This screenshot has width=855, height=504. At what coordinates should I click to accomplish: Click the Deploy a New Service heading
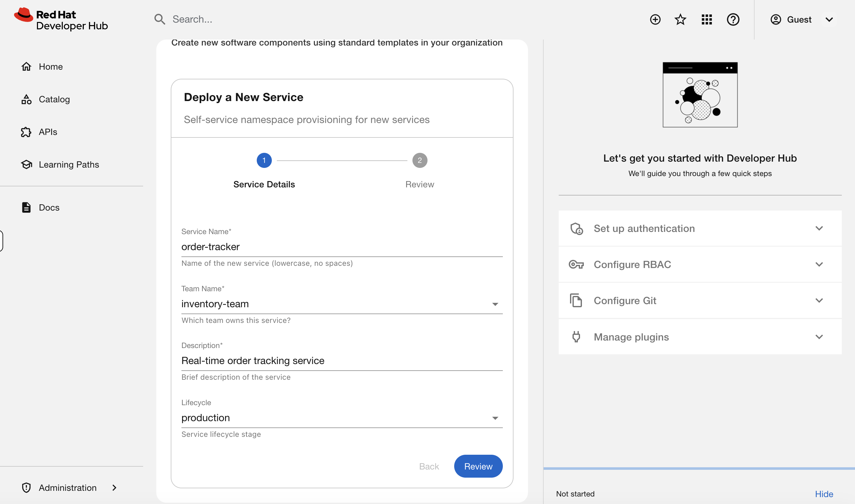(x=244, y=97)
